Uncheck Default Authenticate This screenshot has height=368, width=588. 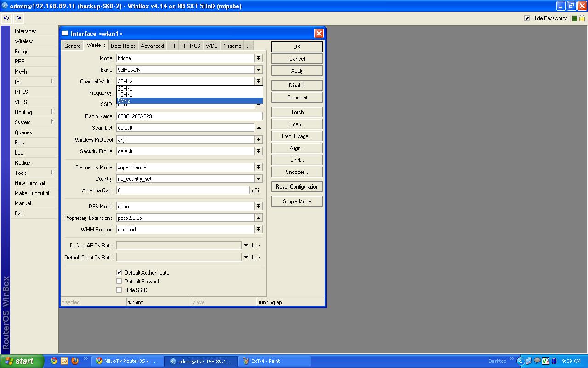click(119, 272)
